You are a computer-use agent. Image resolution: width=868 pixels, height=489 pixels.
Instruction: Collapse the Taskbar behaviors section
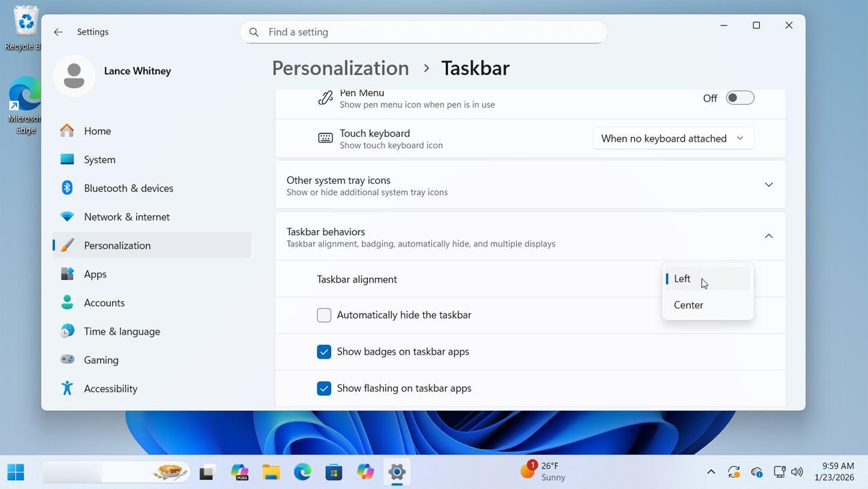769,236
